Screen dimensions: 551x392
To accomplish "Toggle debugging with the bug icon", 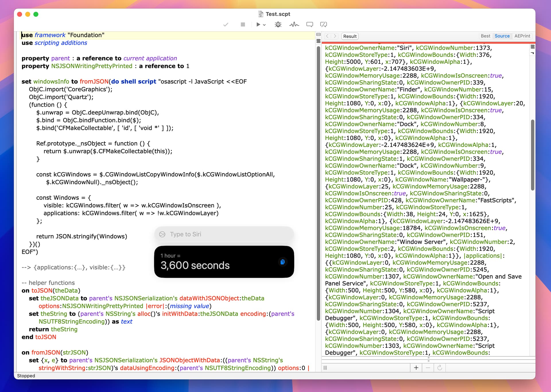I will [x=278, y=25].
